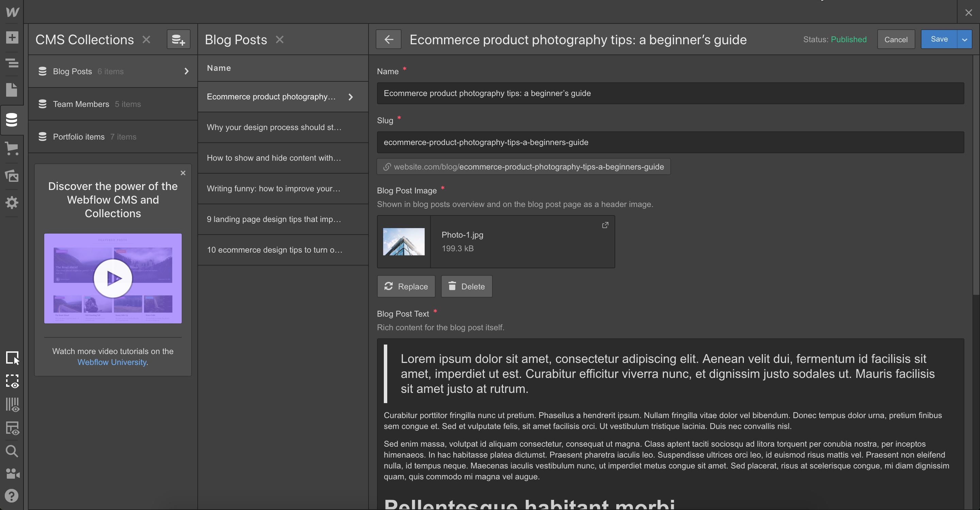
Task: Select 'How to show and hide content' post
Action: pyautogui.click(x=283, y=158)
